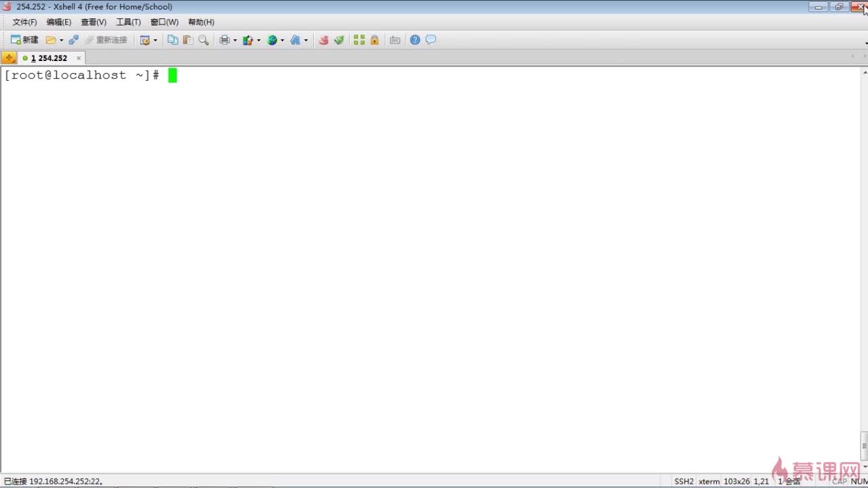The width and height of the screenshot is (868, 488).
Task: Click the color scheme icon
Action: (x=248, y=40)
